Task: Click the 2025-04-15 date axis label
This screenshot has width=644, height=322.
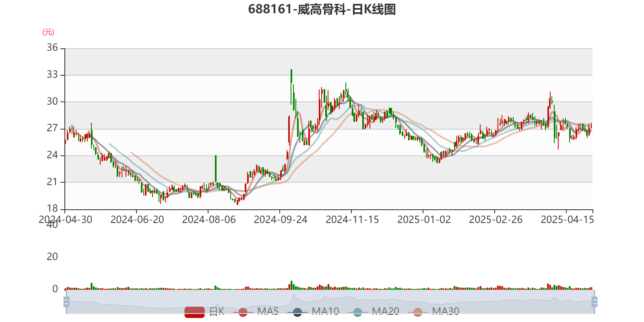Action: pyautogui.click(x=567, y=219)
